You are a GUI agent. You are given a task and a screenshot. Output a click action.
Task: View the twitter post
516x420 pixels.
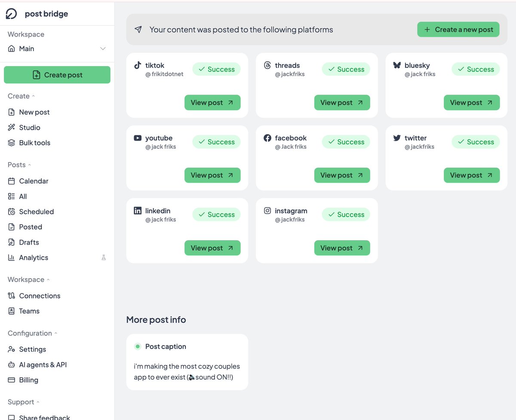[x=472, y=175]
